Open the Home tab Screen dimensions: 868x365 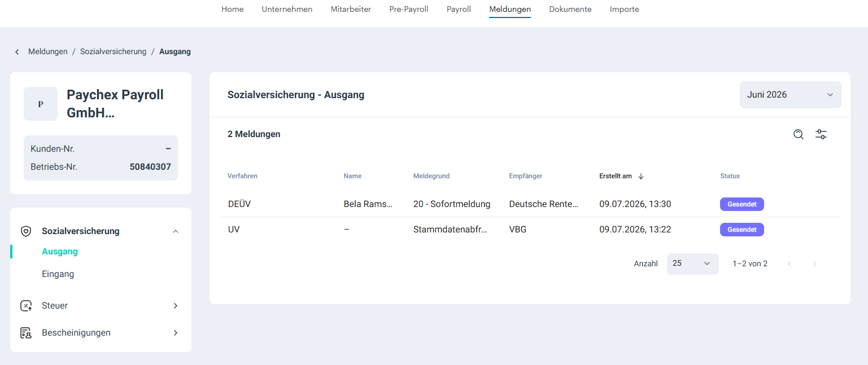click(x=233, y=9)
